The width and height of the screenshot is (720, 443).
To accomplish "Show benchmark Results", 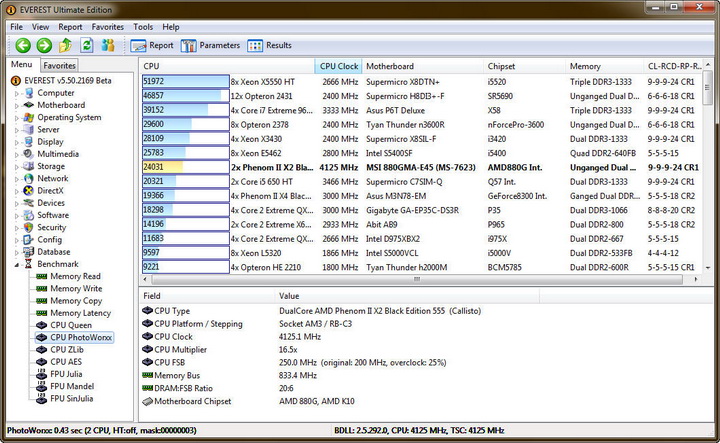I will pyautogui.click(x=269, y=45).
